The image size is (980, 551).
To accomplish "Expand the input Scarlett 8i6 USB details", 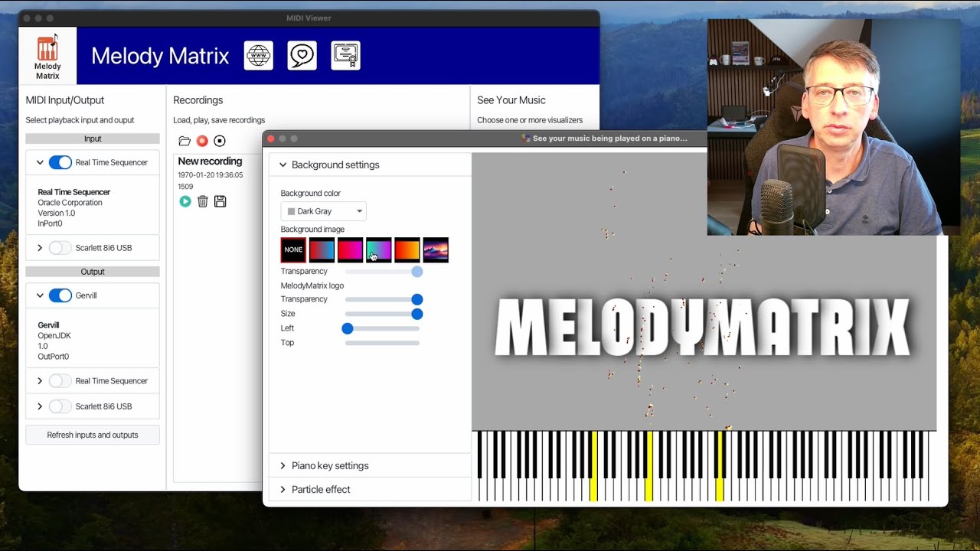I will pos(40,248).
